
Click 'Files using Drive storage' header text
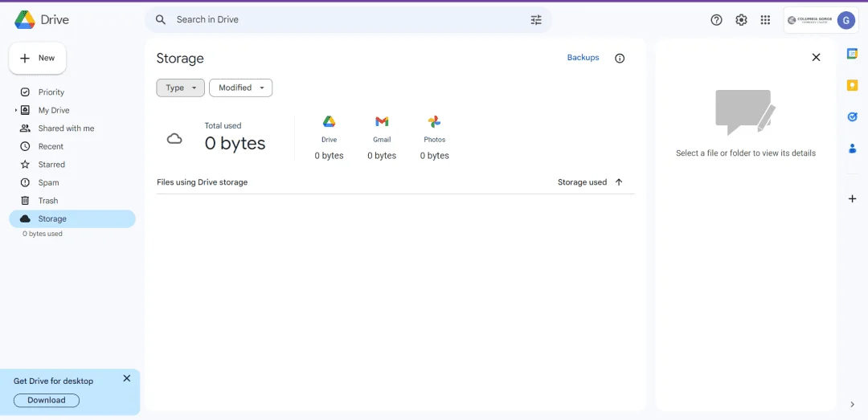point(202,182)
